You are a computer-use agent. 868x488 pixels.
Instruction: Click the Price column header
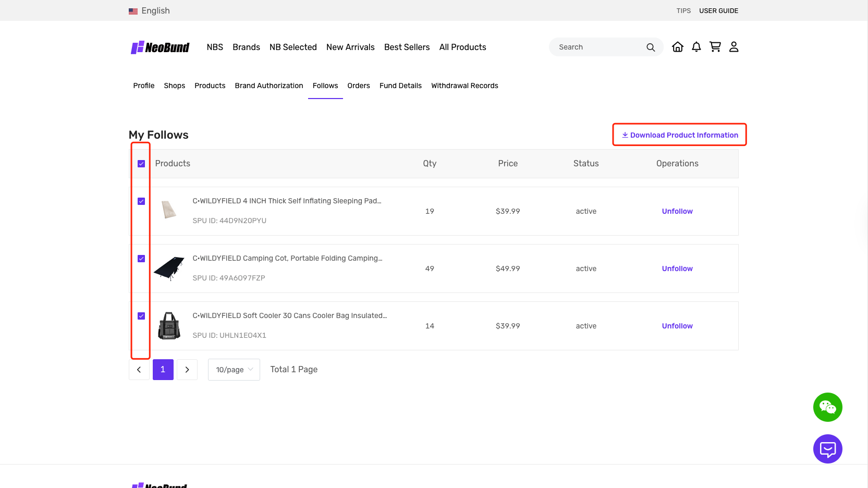tap(508, 164)
